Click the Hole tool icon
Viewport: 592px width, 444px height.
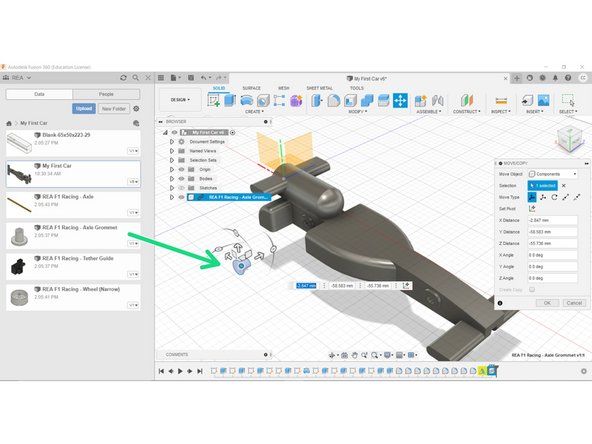[x=263, y=100]
